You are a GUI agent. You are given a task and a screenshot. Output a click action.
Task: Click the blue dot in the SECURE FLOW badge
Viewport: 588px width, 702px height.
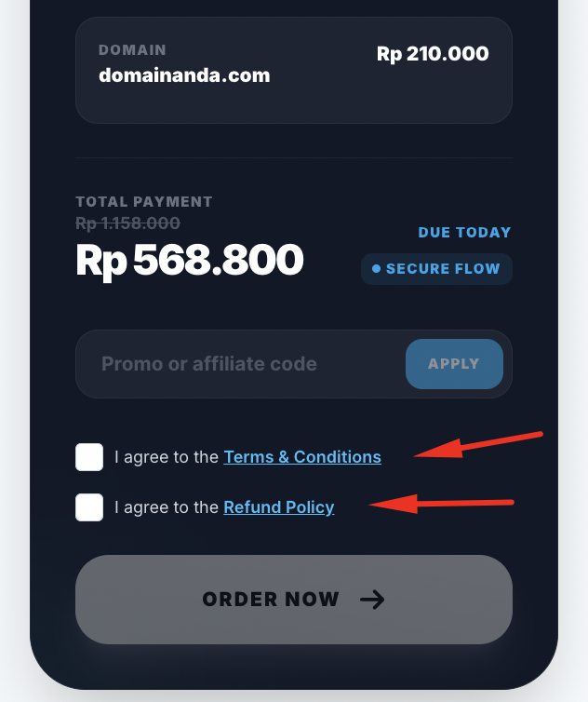pos(377,269)
